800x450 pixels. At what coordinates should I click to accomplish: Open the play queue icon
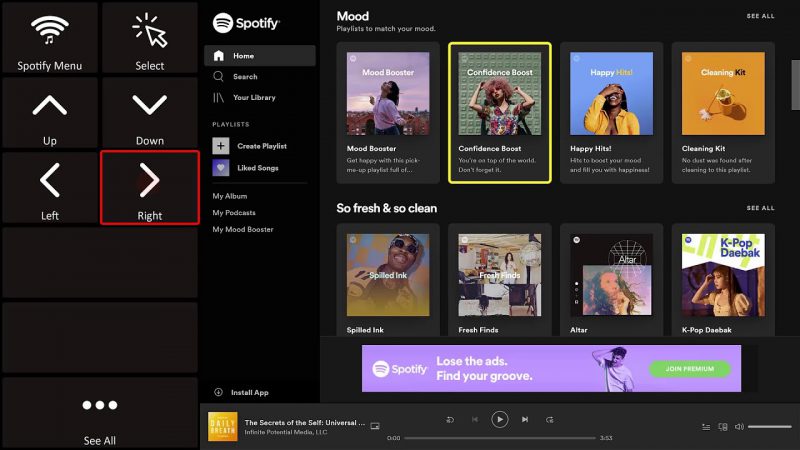click(x=706, y=427)
